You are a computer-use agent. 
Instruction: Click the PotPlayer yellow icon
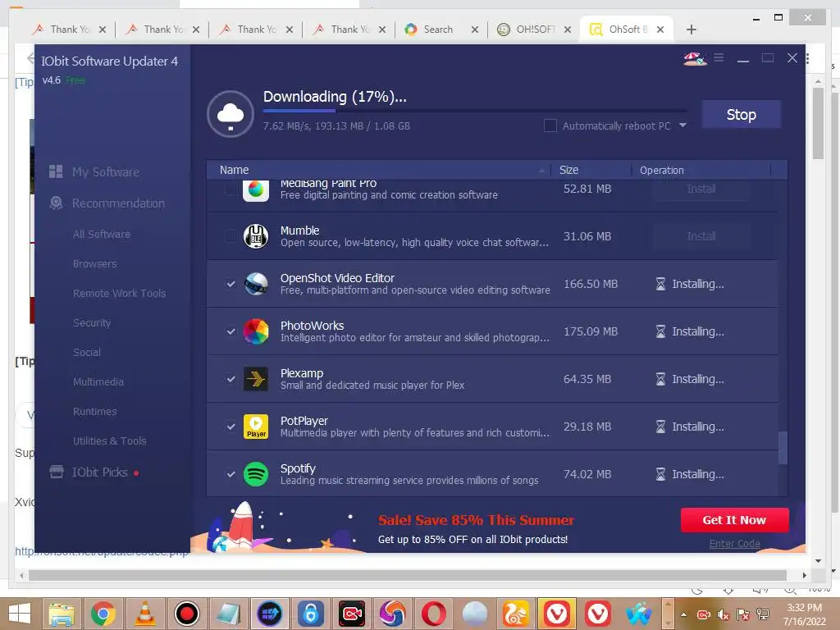(256, 427)
